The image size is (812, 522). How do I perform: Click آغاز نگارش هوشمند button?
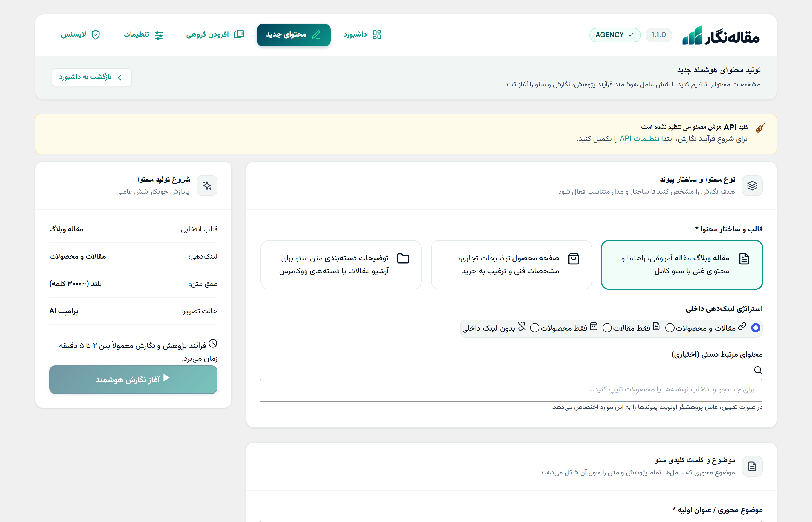coord(133,379)
